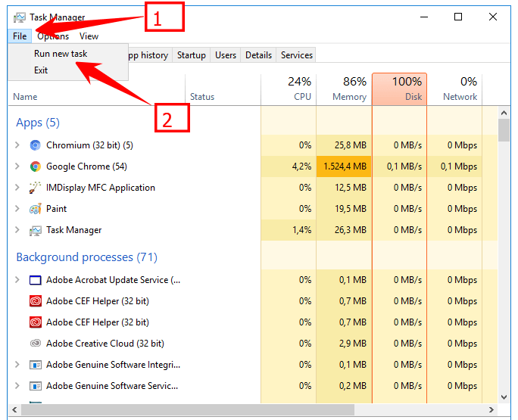Select the Apps (5) group heading

(38, 123)
